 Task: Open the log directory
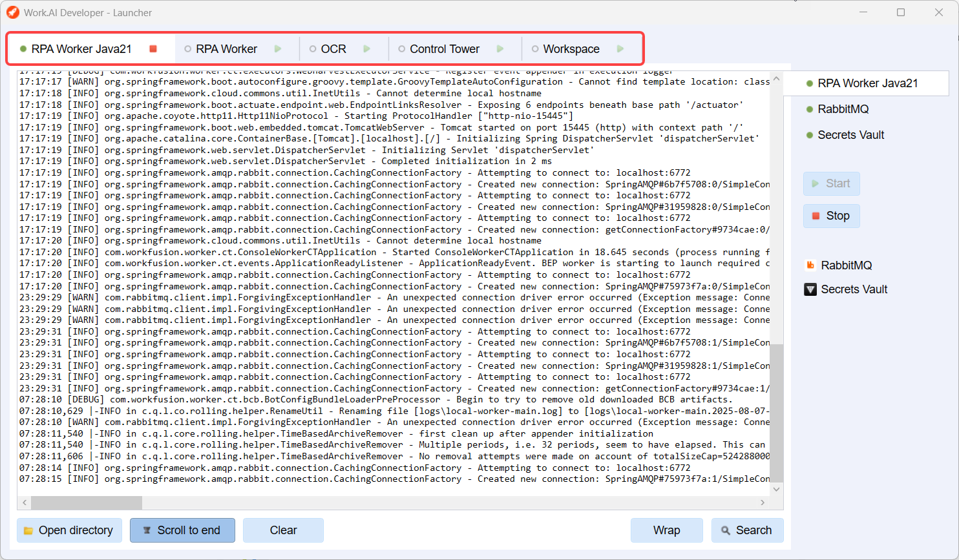point(69,530)
